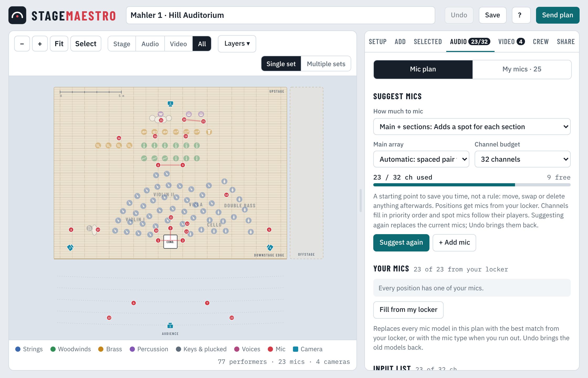Open the VIDEO tab
The height and width of the screenshot is (378, 588).
click(511, 42)
